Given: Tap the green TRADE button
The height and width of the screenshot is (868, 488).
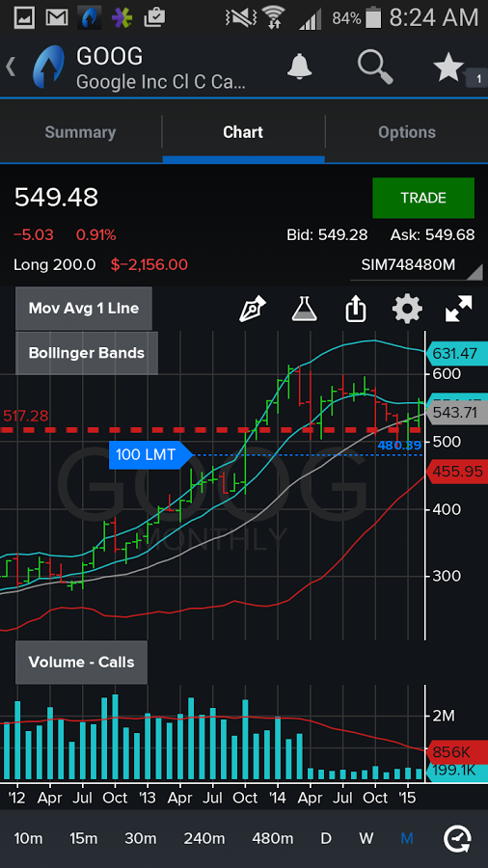Looking at the screenshot, I should click(x=423, y=198).
